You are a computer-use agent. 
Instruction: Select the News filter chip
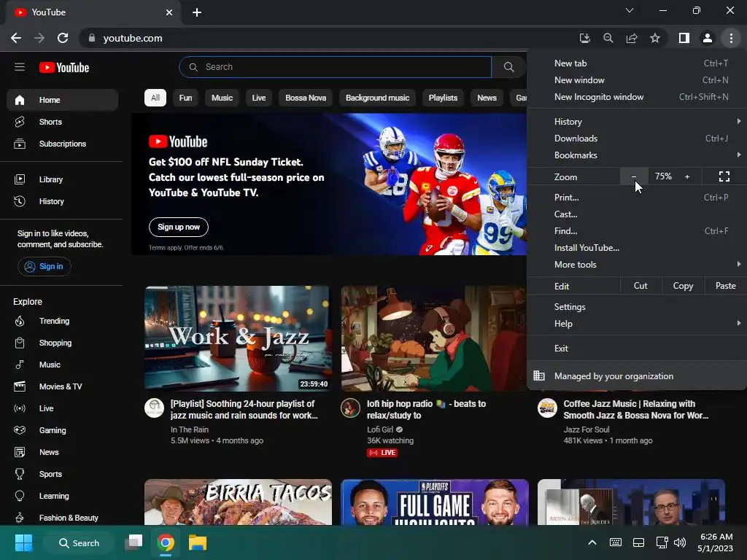click(487, 98)
